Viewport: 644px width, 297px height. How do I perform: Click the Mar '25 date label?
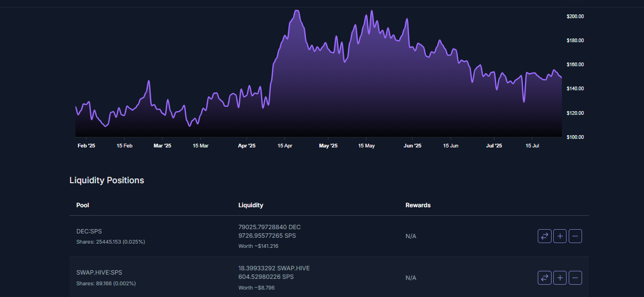click(x=162, y=145)
